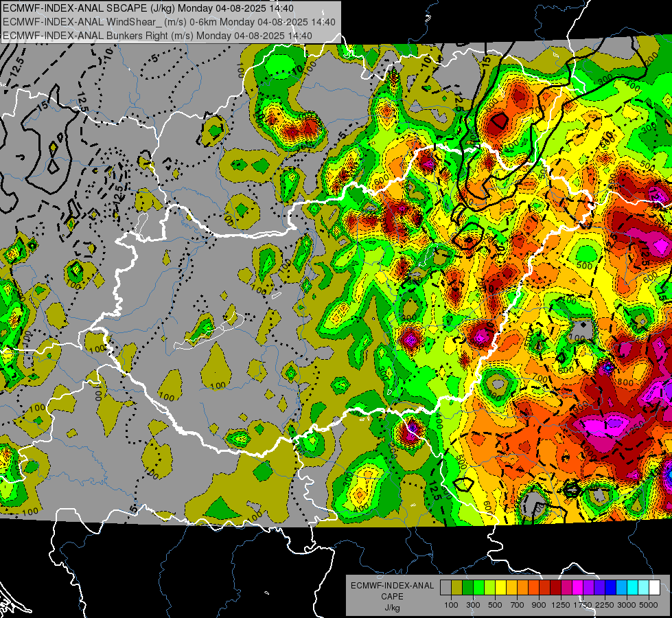Click the SBCAPE (J/kg) title line

(x=148, y=8)
